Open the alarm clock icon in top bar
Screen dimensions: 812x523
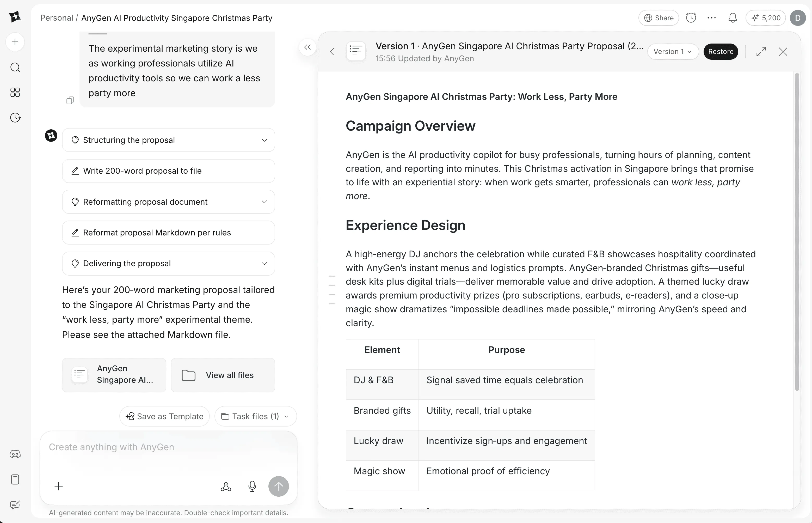[x=691, y=18]
